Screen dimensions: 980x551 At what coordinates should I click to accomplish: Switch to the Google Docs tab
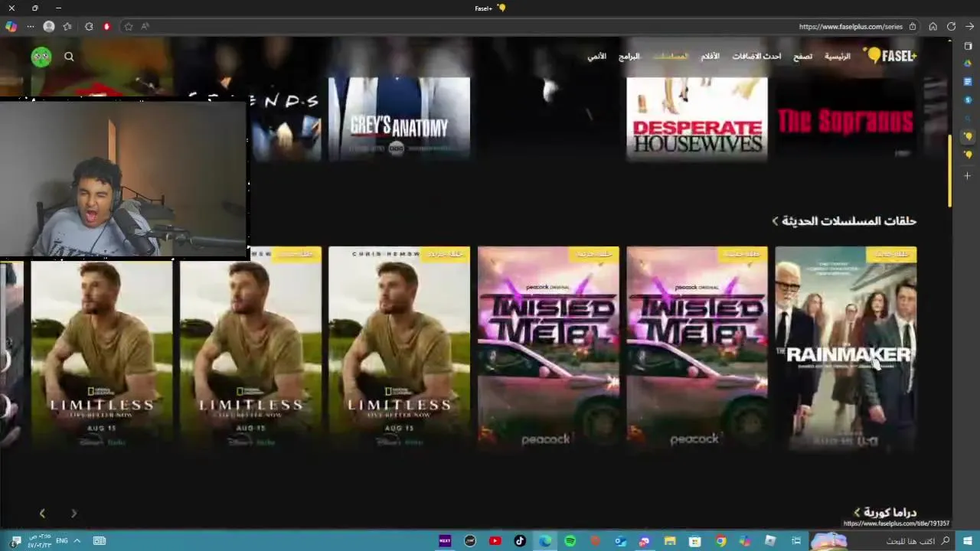coord(968,81)
